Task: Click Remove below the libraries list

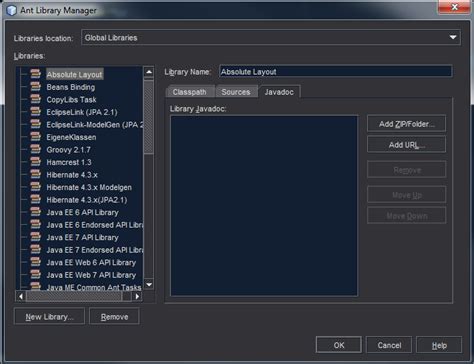Action: pos(114,316)
